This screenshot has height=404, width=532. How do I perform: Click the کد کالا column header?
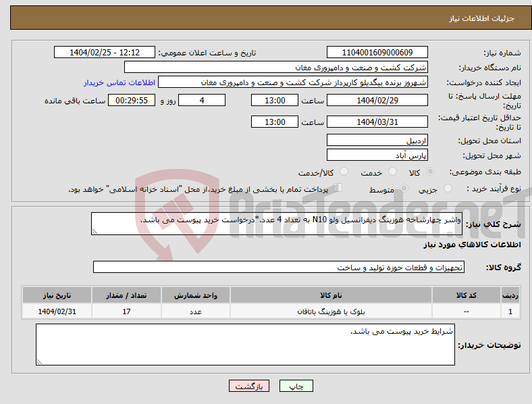tap(467, 295)
